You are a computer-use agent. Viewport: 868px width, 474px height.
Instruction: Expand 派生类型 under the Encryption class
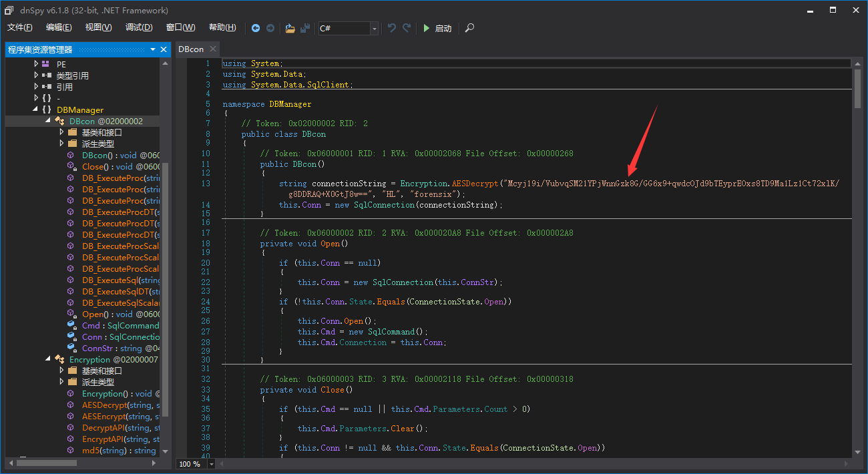61,382
